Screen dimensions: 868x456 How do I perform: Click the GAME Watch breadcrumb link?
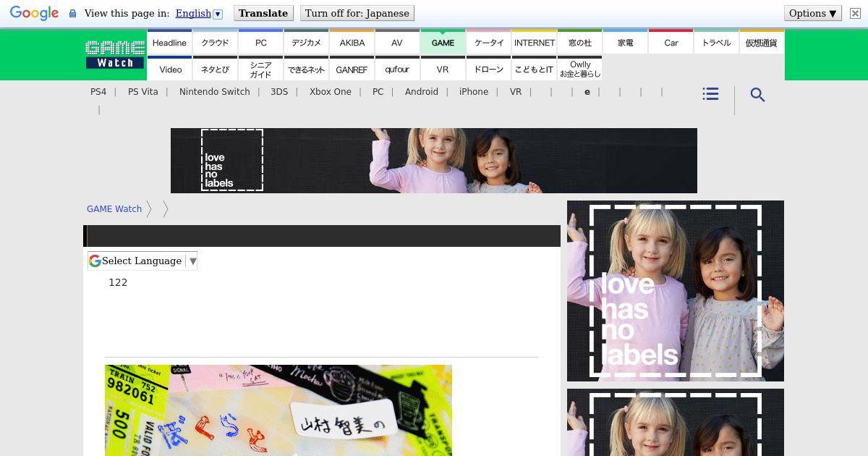click(114, 209)
